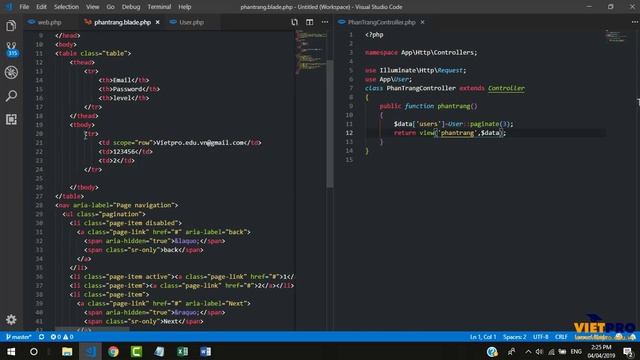640x360 pixels.
Task: Open the Extensions view icon
Action: [x=11, y=119]
